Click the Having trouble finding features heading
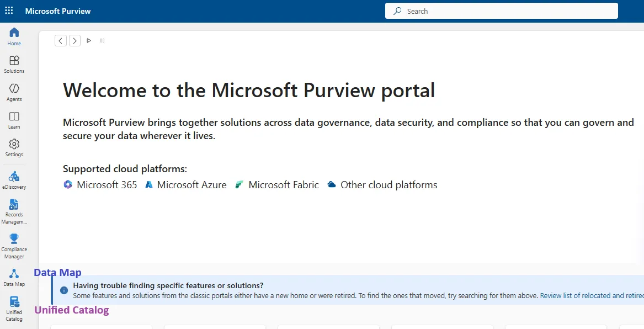644x329 pixels. pos(168,285)
